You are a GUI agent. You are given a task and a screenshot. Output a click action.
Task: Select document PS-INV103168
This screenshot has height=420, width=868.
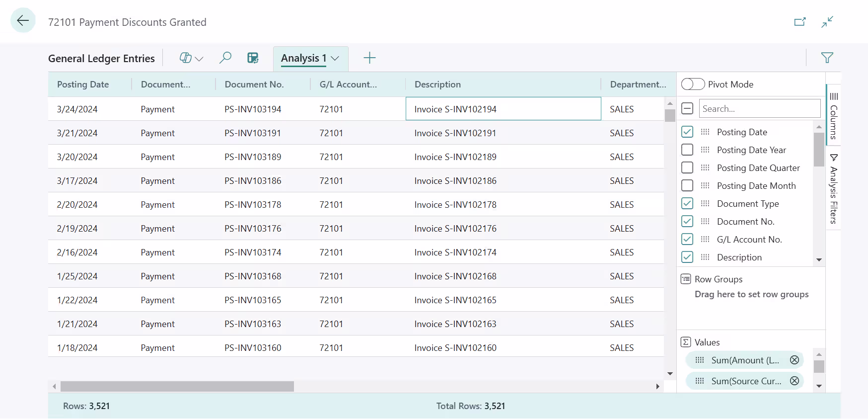point(253,276)
